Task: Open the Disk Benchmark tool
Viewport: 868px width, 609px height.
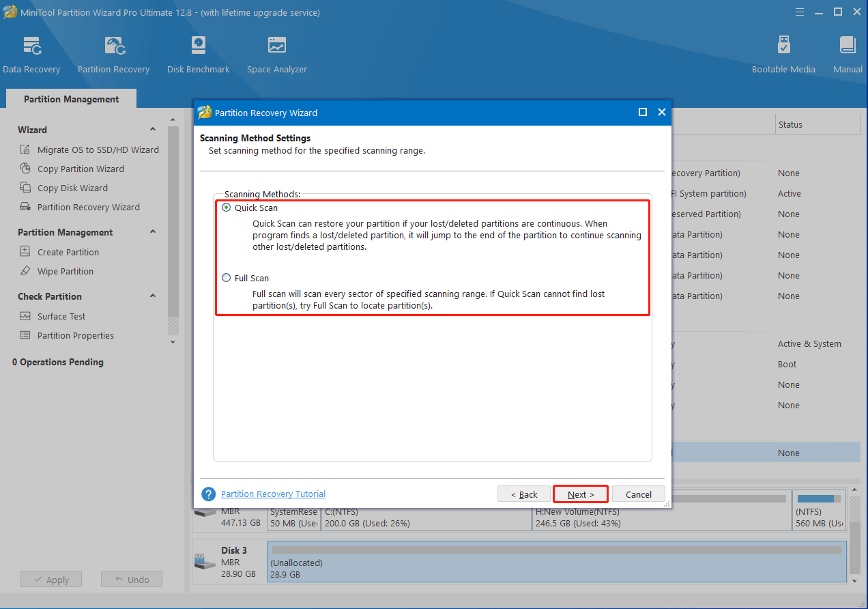Action: click(x=199, y=55)
